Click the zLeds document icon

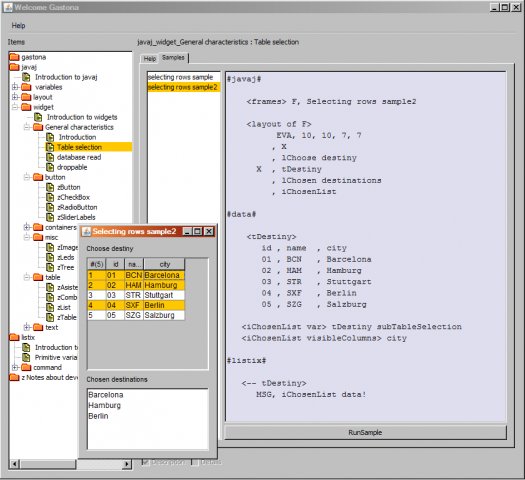[50, 257]
